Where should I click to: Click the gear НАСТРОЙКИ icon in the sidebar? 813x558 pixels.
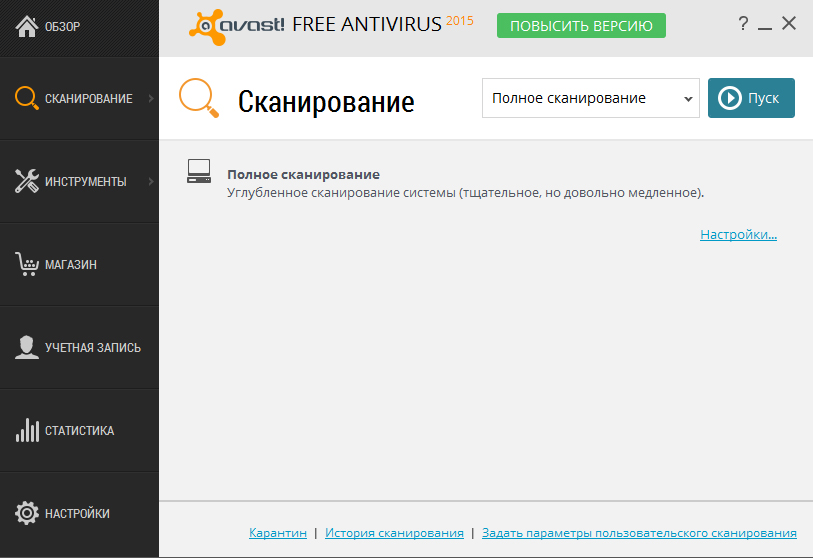[26, 513]
